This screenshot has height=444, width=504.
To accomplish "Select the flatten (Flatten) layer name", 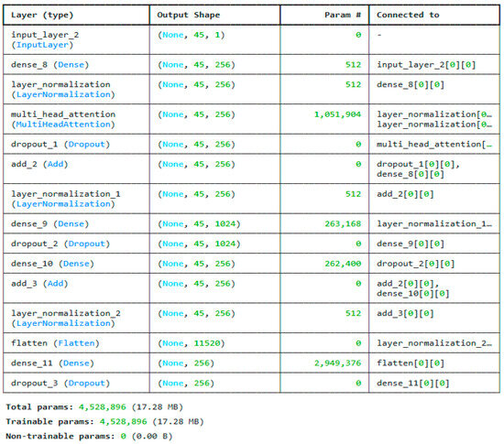I will pos(55,343).
